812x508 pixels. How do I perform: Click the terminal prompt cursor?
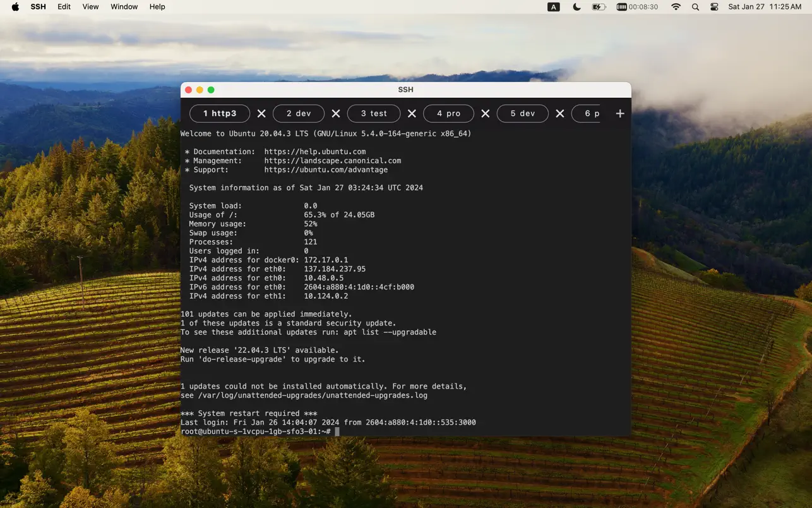tap(337, 431)
